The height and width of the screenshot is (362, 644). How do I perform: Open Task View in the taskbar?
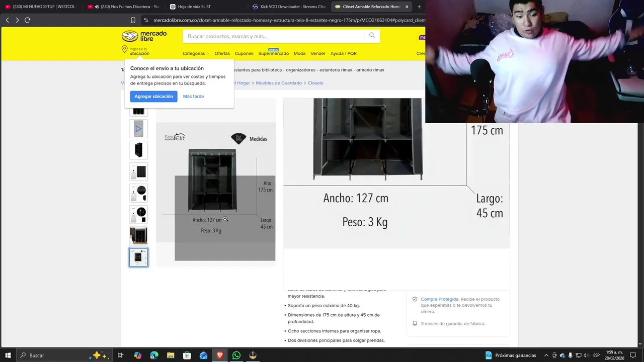121,355
